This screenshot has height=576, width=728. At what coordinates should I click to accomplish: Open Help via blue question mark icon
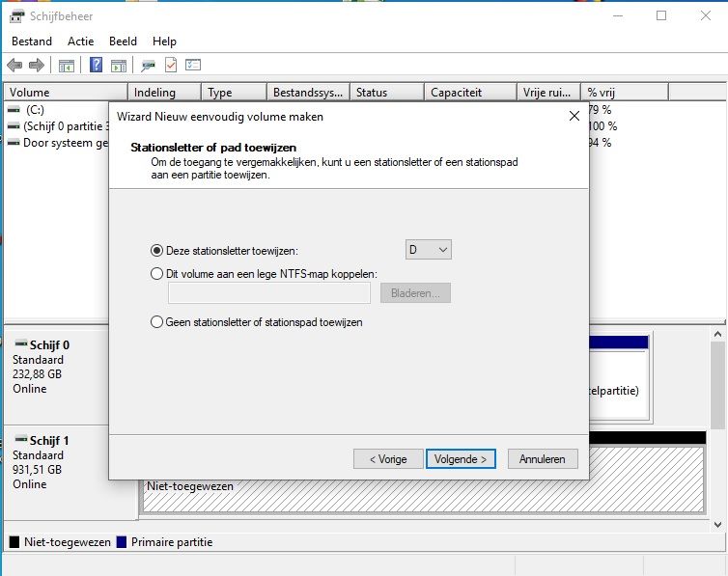click(x=97, y=65)
